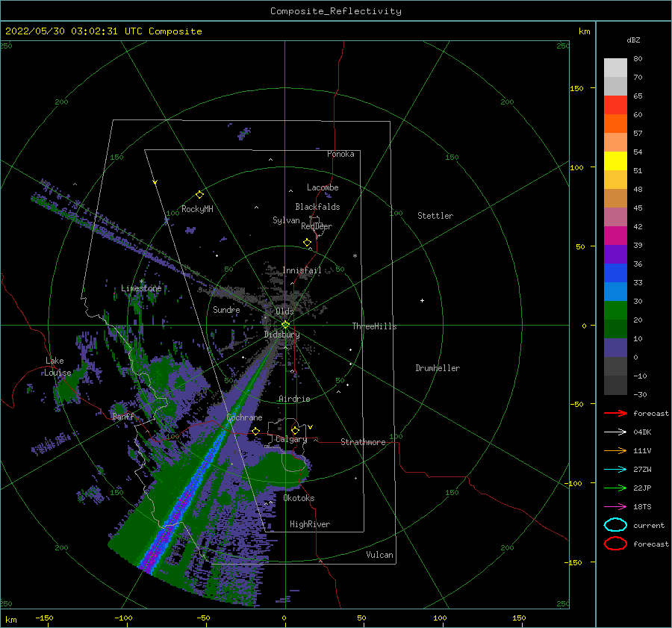The width and height of the screenshot is (672, 628).
Task: Click the green 20-30 dBZ color swatch
Action: point(615,310)
